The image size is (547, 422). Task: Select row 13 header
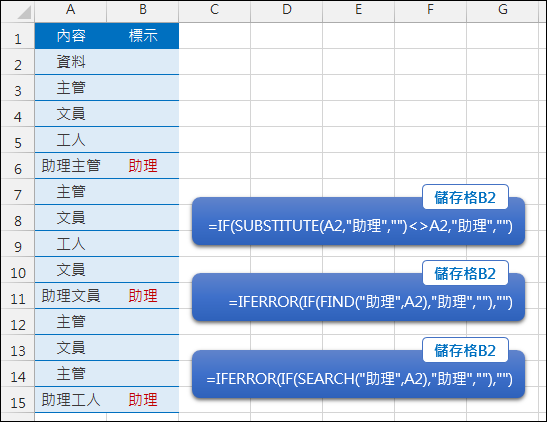click(x=18, y=348)
